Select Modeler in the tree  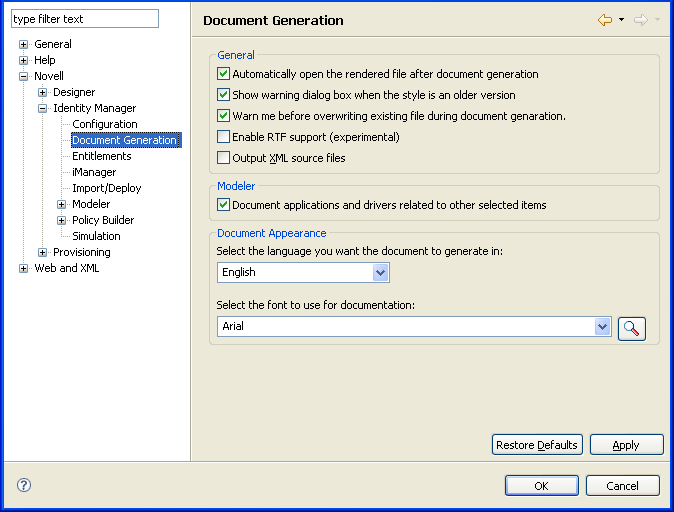pyautogui.click(x=91, y=204)
